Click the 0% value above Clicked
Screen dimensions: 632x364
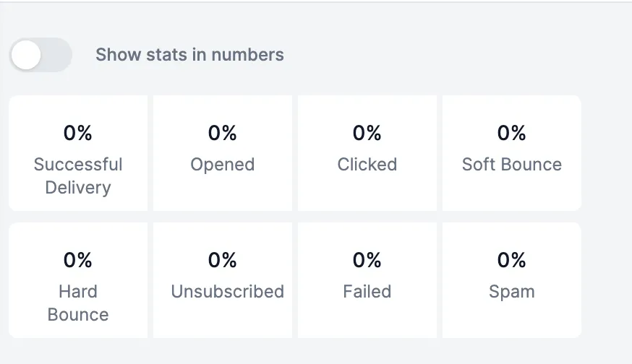coord(367,133)
